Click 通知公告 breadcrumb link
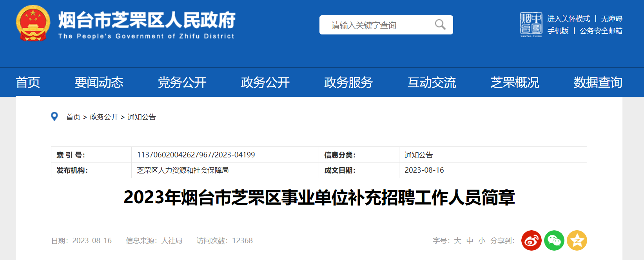644x260 pixels. [141, 117]
